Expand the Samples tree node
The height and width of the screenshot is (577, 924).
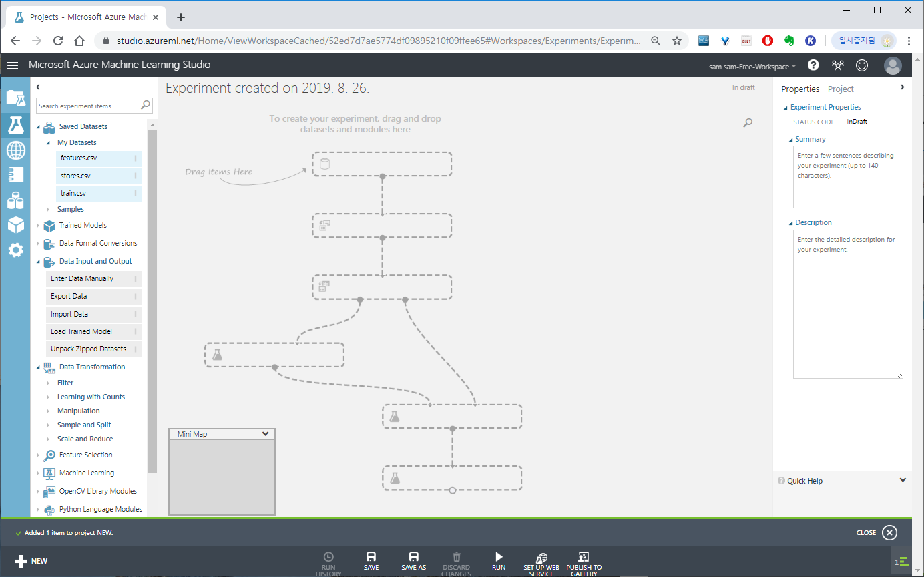48,209
